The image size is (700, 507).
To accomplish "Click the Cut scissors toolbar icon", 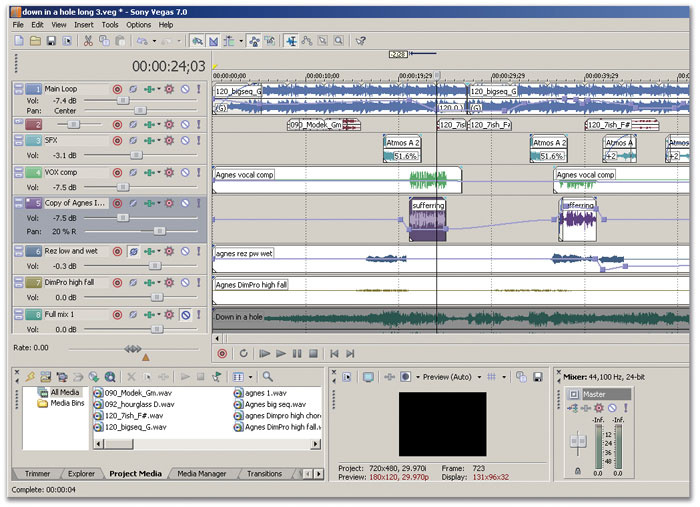I will pyautogui.click(x=88, y=41).
